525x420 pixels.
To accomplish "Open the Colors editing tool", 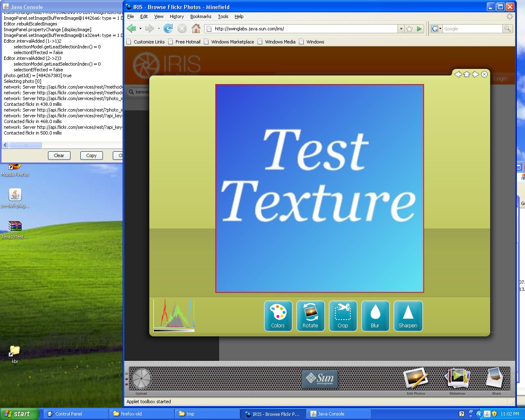I will click(x=278, y=315).
